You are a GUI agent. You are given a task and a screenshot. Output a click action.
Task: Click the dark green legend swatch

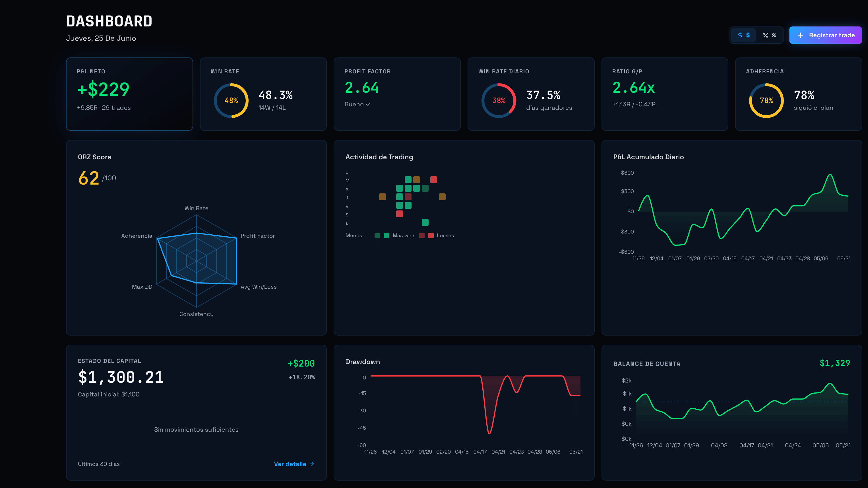point(377,235)
